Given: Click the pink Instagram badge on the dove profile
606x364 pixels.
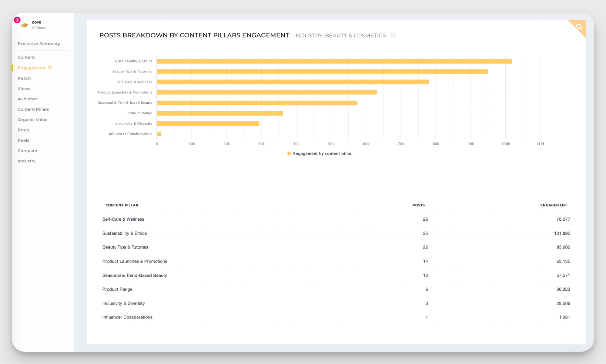Looking at the screenshot, I should coord(17,20).
